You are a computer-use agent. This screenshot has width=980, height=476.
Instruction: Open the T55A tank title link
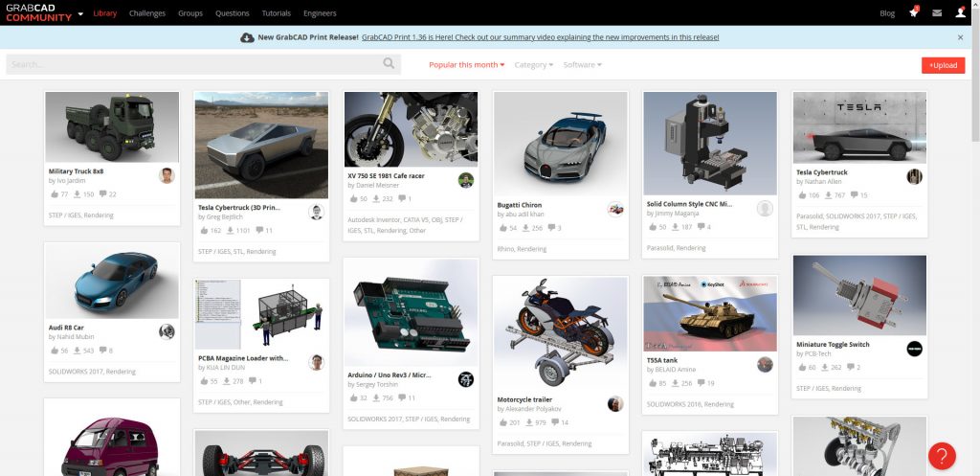[662, 360]
